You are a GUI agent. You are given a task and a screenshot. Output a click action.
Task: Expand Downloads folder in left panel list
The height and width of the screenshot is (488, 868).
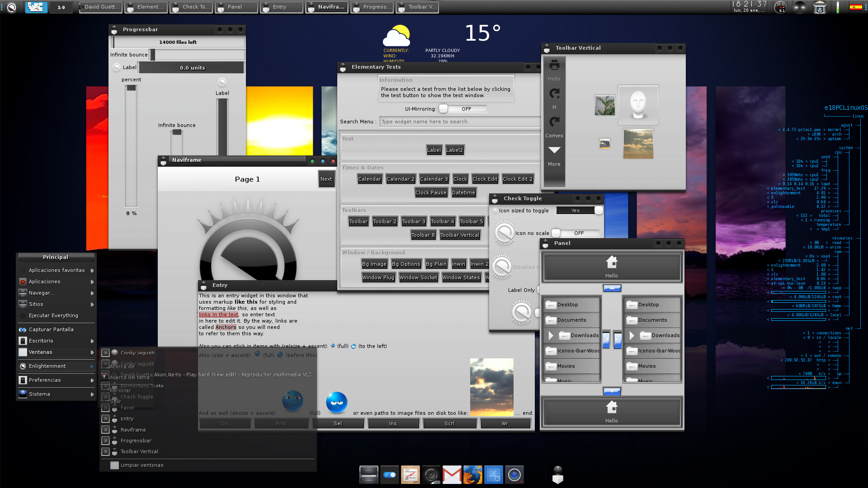[551, 335]
